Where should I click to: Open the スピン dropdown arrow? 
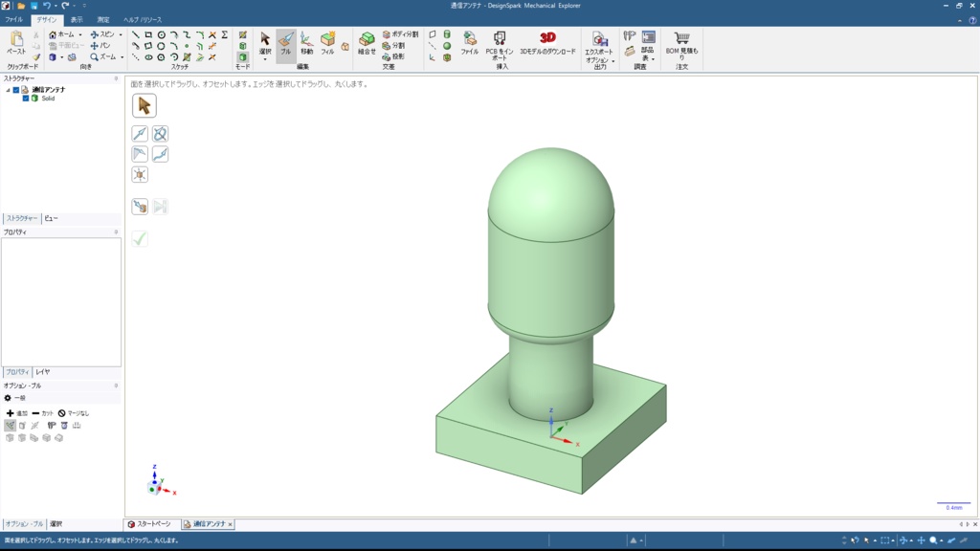coord(121,35)
